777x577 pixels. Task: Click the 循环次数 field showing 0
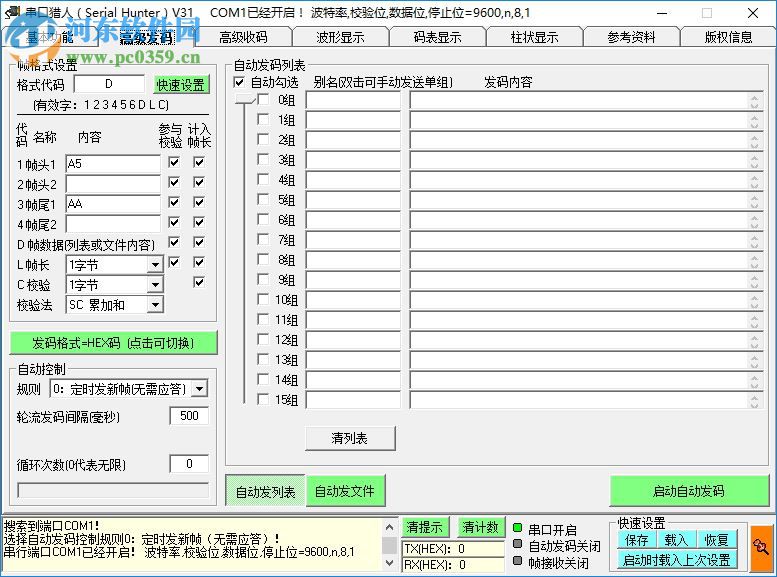[189, 464]
